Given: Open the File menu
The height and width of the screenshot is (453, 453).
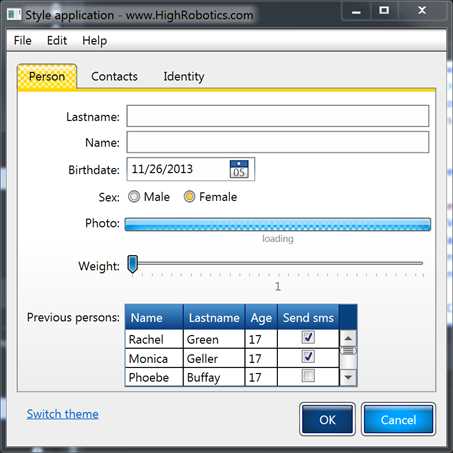Looking at the screenshot, I should [23, 41].
